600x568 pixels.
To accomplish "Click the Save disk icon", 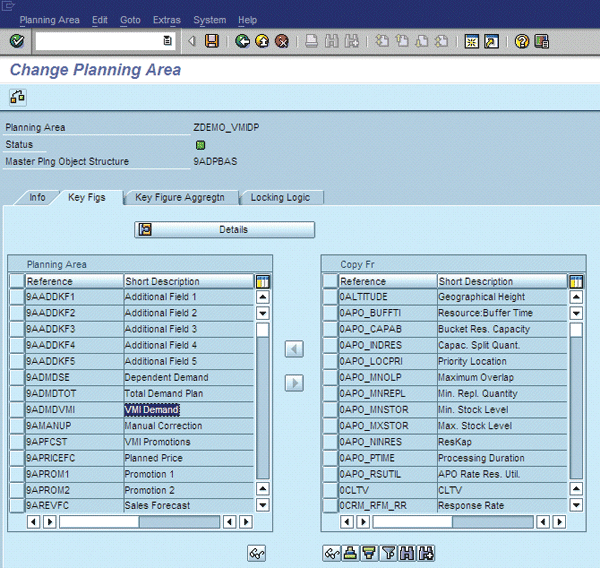I will coord(212,41).
